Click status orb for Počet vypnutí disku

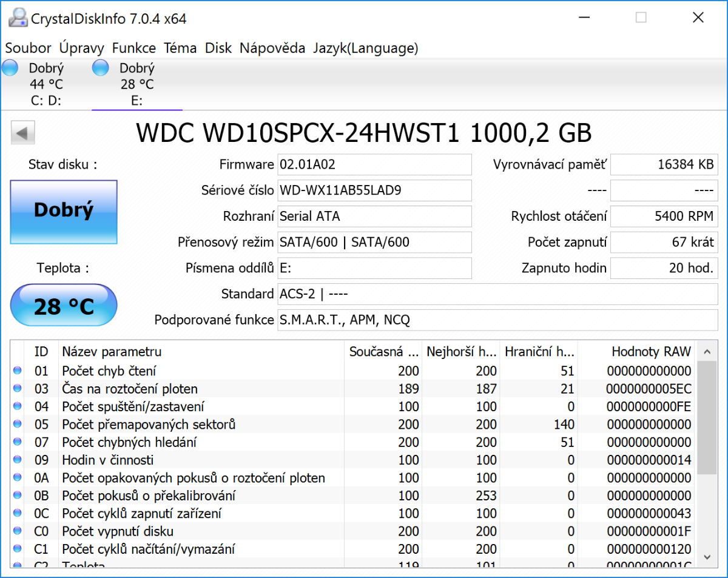(x=17, y=531)
